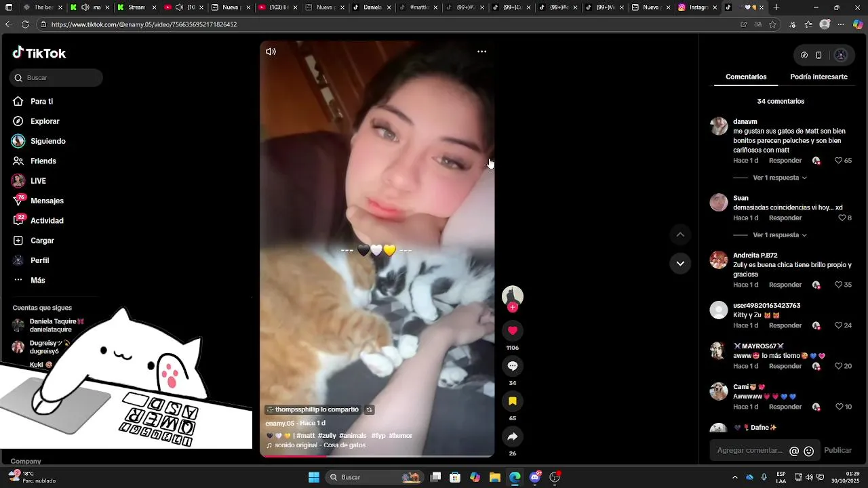Open the video's three-dot options menu
The image size is (868, 488).
point(481,52)
